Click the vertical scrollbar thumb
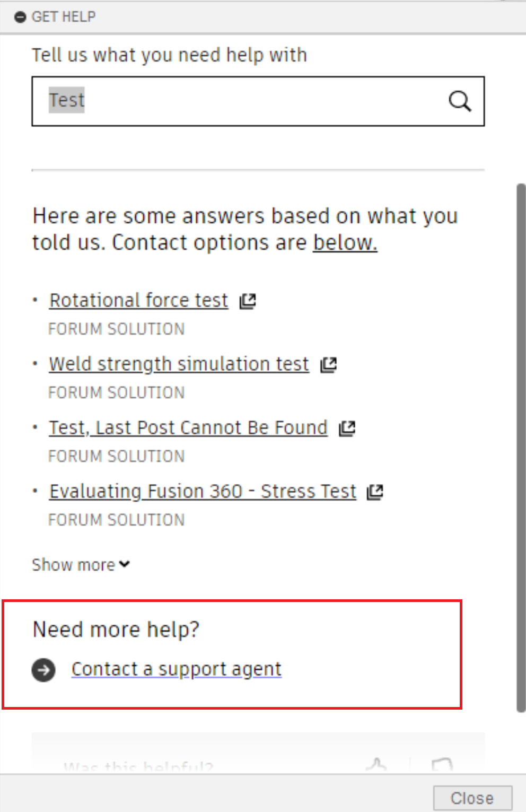 pyautogui.click(x=521, y=446)
